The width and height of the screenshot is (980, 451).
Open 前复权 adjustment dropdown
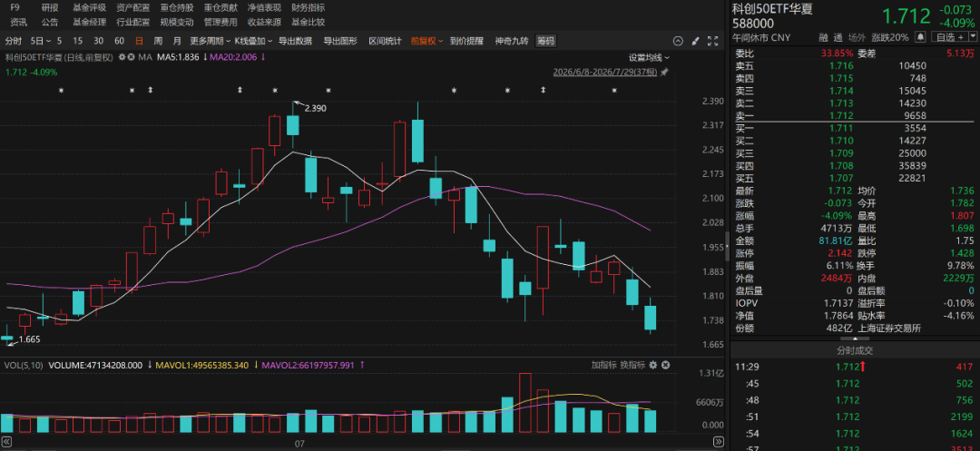426,41
